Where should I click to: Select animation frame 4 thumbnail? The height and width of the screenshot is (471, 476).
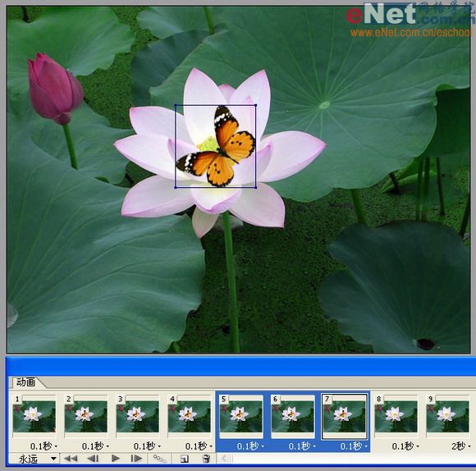pyautogui.click(x=189, y=416)
